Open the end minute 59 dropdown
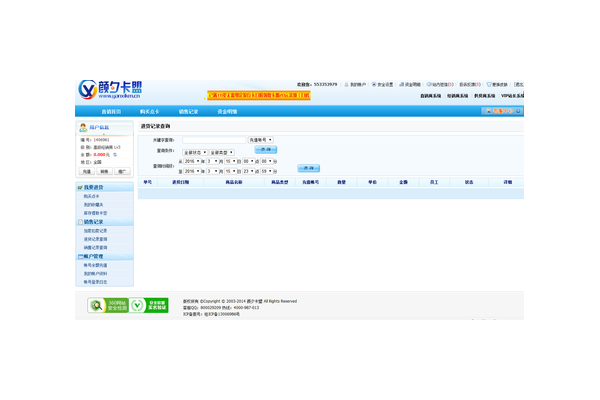 pos(267,171)
